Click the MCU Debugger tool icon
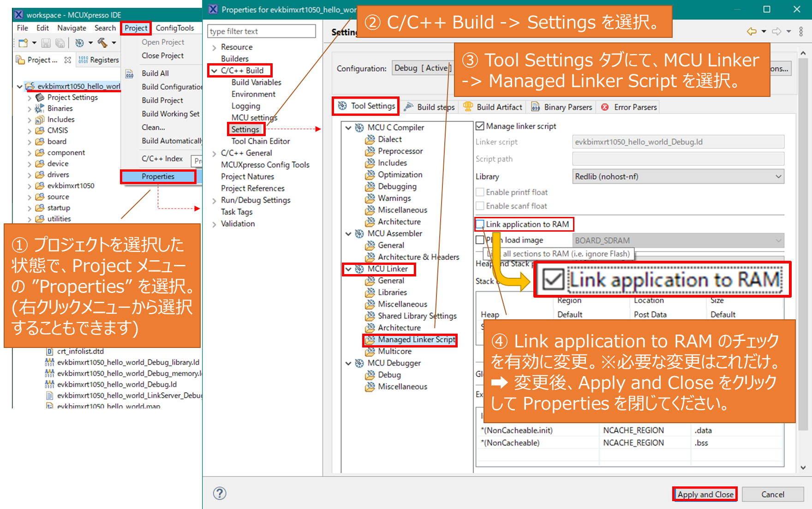The height and width of the screenshot is (509, 812). [x=359, y=363]
